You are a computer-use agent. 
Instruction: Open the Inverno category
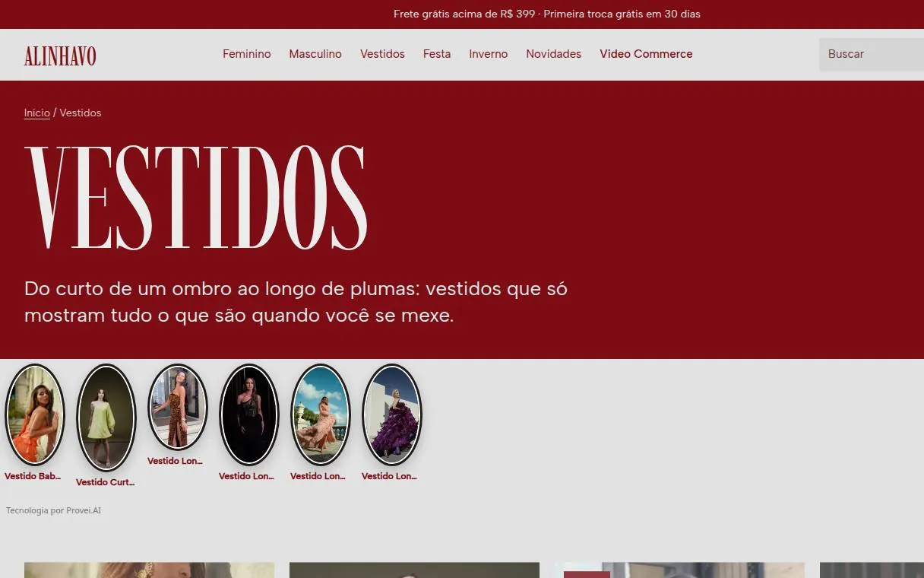pos(489,54)
